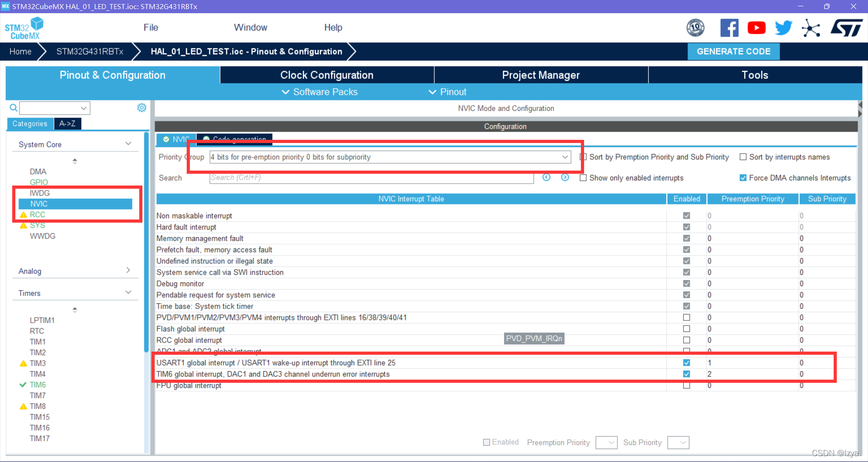
Task: Click the STM32G431RBTx breadcrumb
Action: tap(90, 52)
